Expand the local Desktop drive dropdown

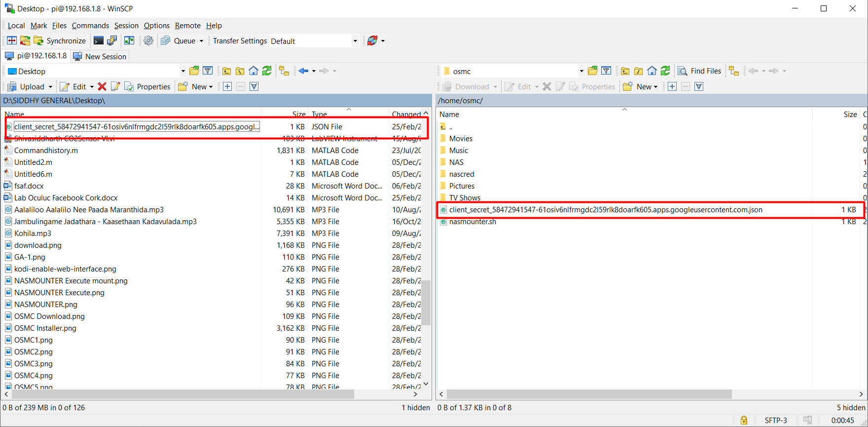(183, 71)
